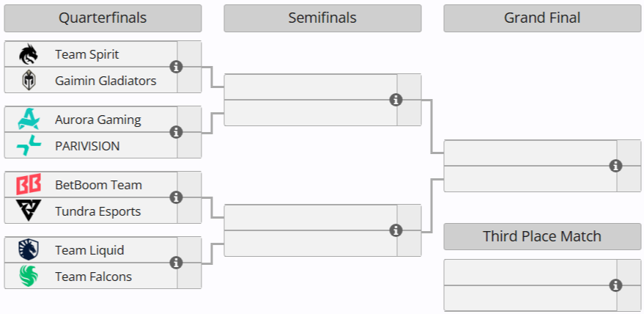Open the Team Spirit team link
This screenshot has width=644, height=314.
point(86,54)
